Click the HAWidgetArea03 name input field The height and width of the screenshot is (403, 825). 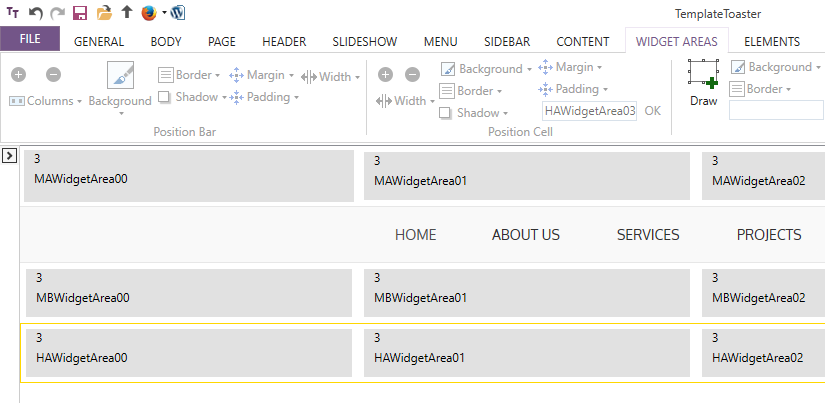[x=589, y=111]
